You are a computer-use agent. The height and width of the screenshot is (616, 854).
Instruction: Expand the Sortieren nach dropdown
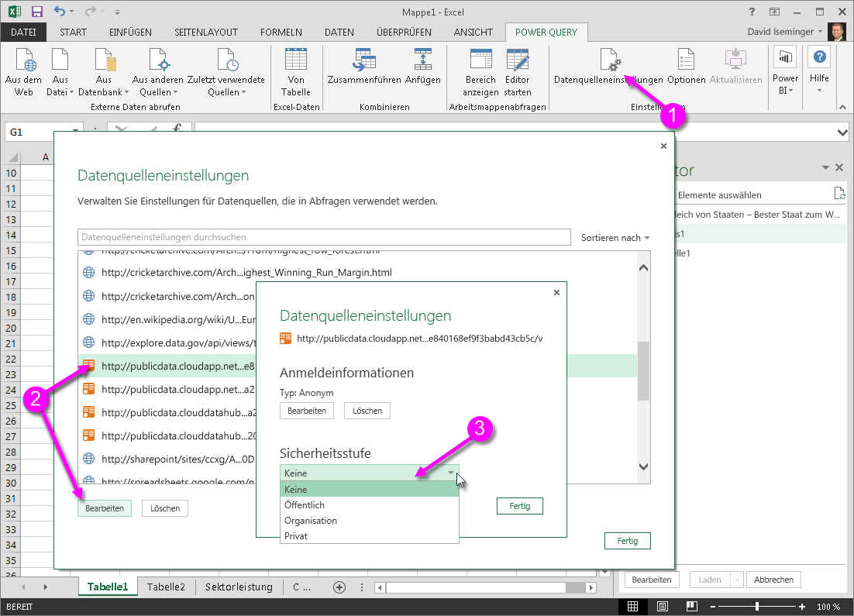[615, 237]
